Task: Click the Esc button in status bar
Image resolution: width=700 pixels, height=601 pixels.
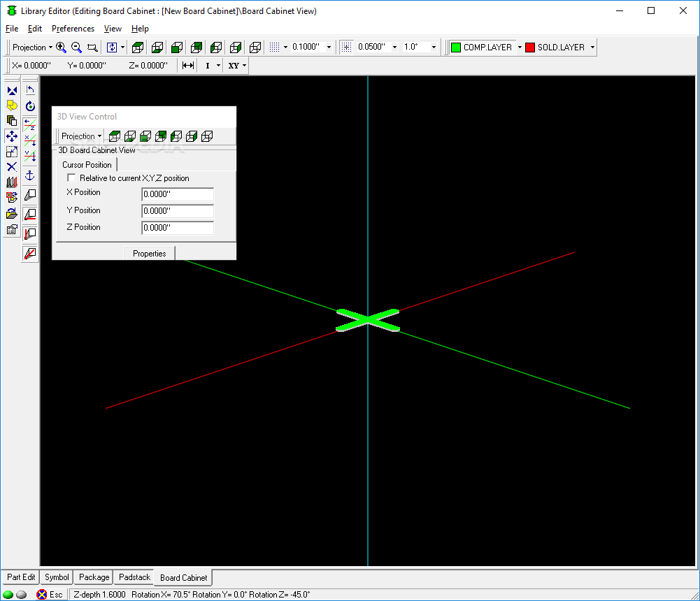Action: tap(50, 594)
